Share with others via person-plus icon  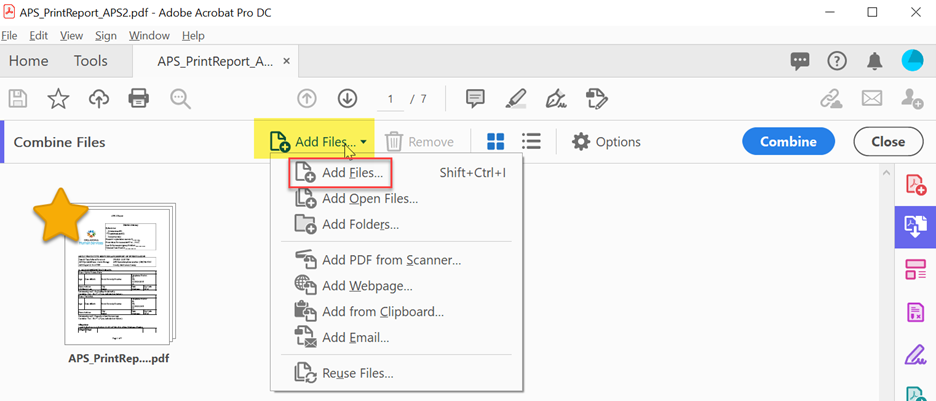912,98
